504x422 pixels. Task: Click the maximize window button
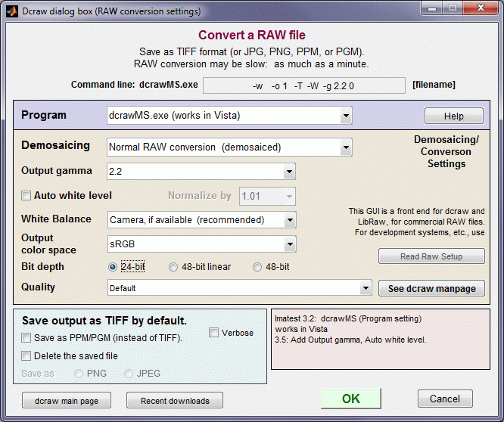[x=453, y=8]
